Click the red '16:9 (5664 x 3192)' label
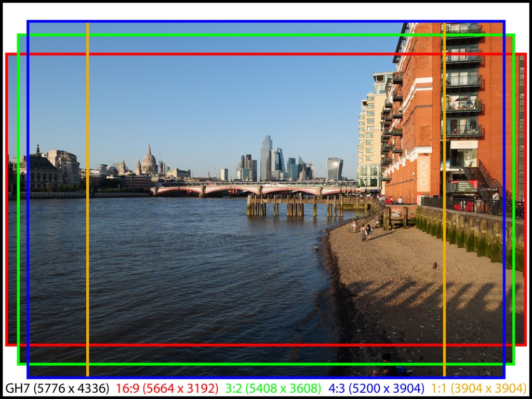 click(167, 388)
